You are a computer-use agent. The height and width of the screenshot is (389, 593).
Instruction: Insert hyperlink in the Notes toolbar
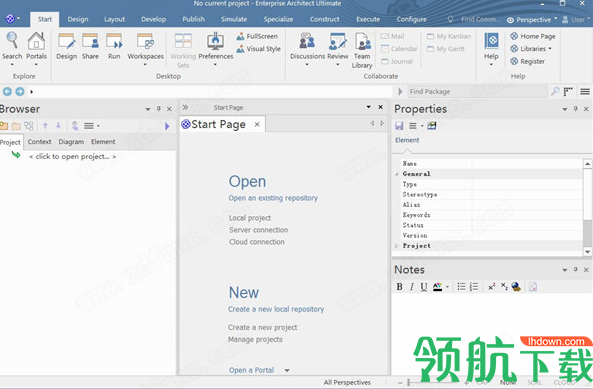516,287
